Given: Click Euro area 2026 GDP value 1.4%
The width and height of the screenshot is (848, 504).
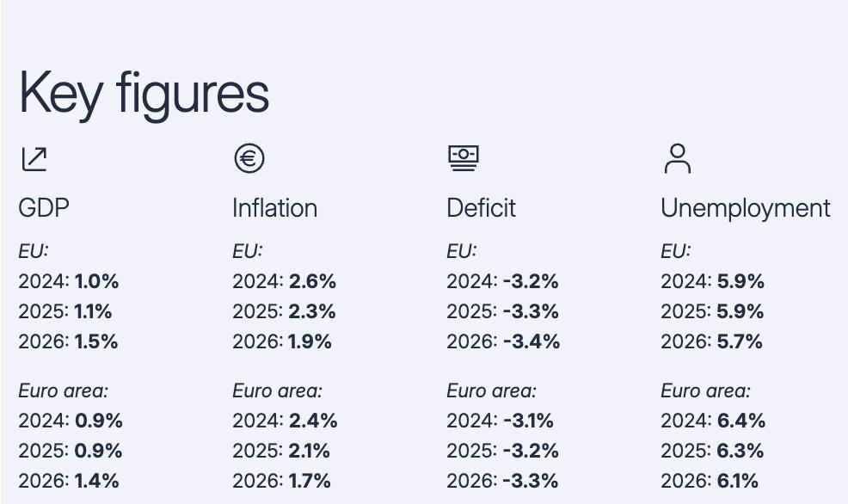Looking at the screenshot, I should [96, 481].
